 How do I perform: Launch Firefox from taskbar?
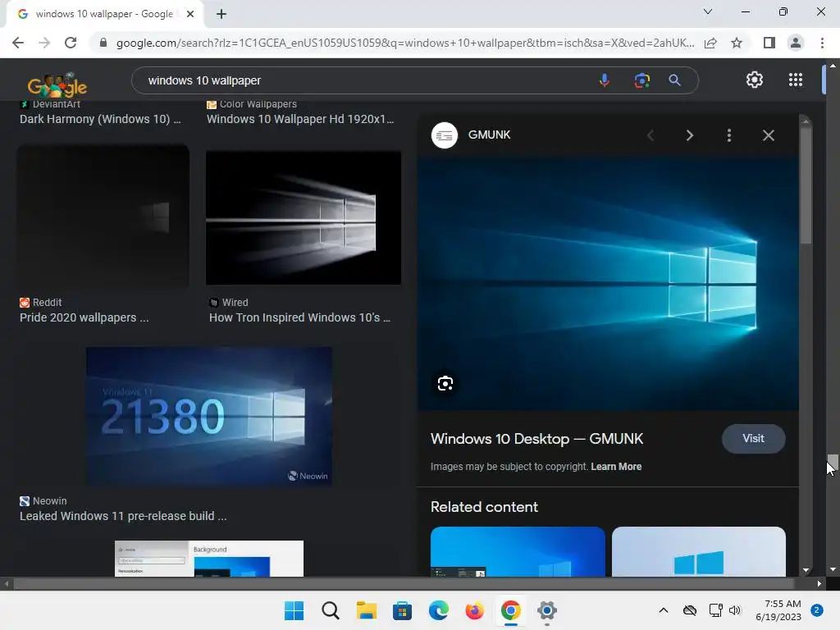click(475, 610)
